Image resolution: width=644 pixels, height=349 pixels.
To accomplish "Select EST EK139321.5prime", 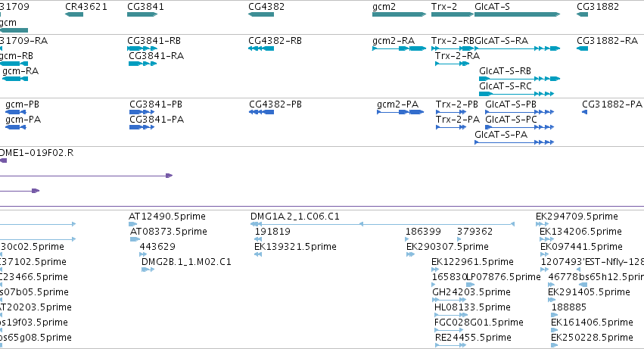I will click(x=258, y=254).
